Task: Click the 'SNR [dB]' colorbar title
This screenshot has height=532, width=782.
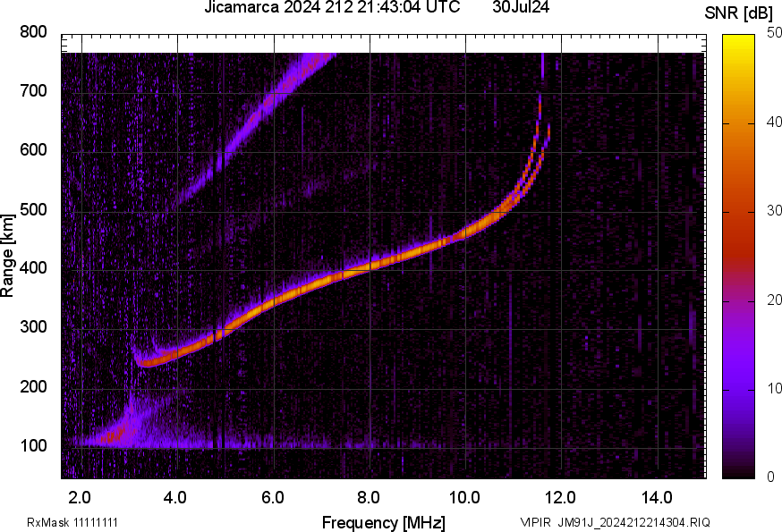Action: (x=738, y=13)
